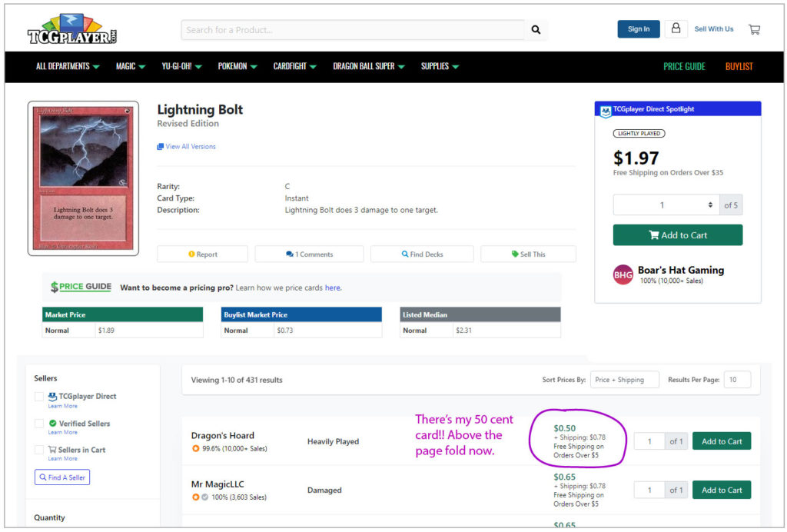Viewport: 787px width, 532px height.
Task: Click the Sellers in Cart cart icon
Action: tap(52, 450)
